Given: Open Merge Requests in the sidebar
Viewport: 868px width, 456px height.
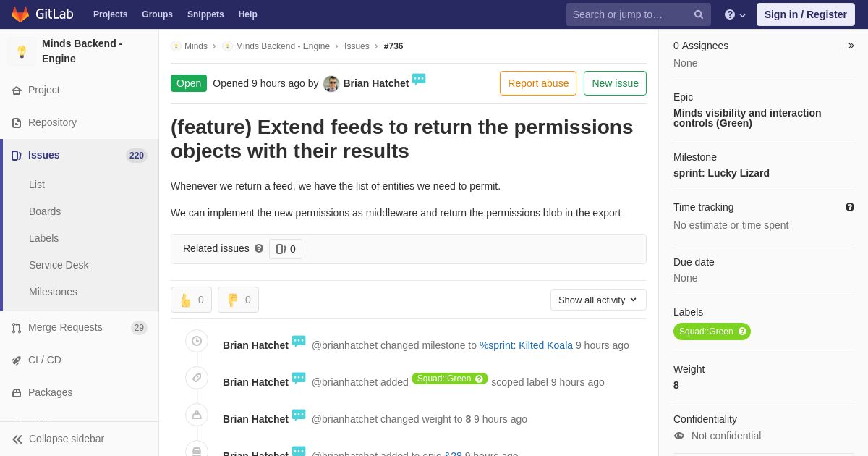Looking at the screenshot, I should pos(65,327).
